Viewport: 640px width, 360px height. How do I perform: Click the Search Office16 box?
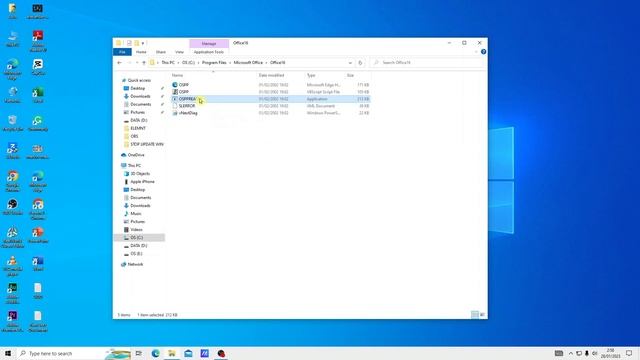click(427, 62)
